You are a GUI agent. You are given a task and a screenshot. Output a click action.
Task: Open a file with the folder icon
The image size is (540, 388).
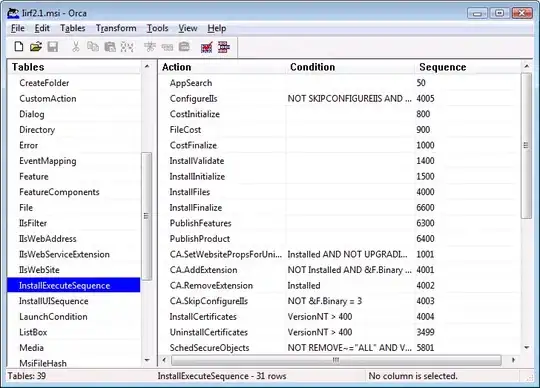[x=35, y=47]
